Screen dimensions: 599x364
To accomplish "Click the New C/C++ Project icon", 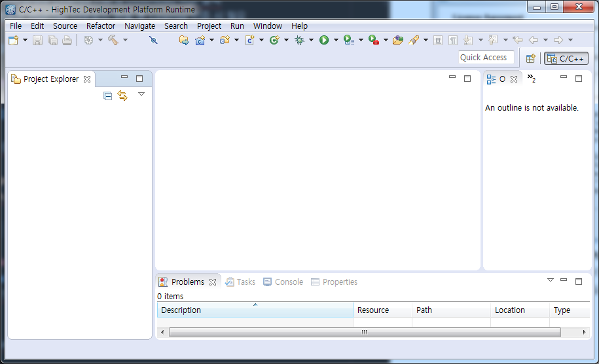I will [x=200, y=40].
